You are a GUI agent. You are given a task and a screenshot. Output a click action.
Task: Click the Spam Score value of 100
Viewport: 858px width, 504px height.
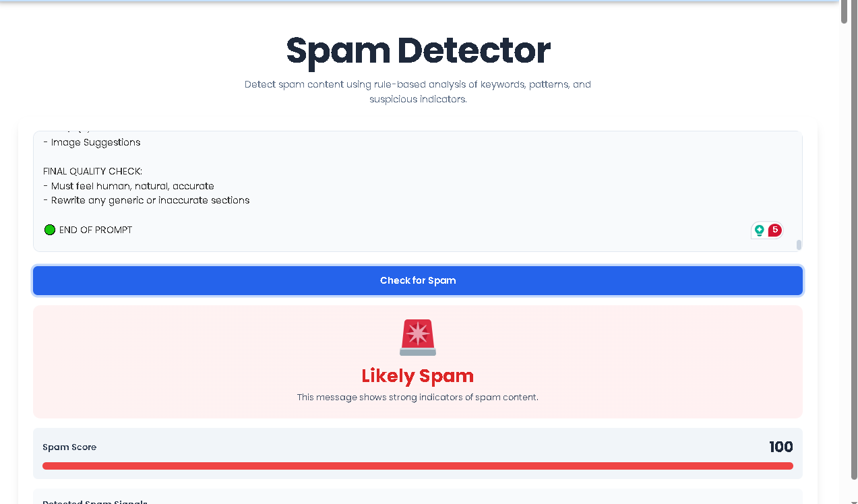tap(780, 447)
